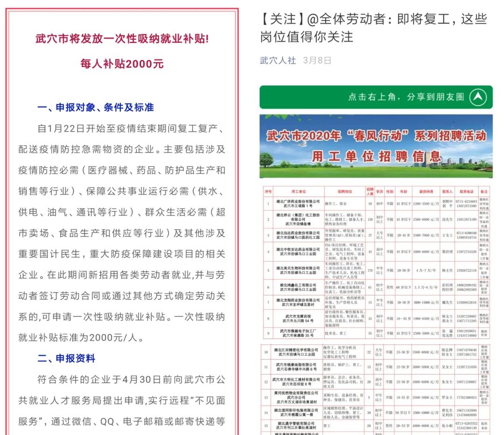Click the 备注 column header
Image resolution: width=504 pixels, height=435 pixels.
click(x=484, y=192)
